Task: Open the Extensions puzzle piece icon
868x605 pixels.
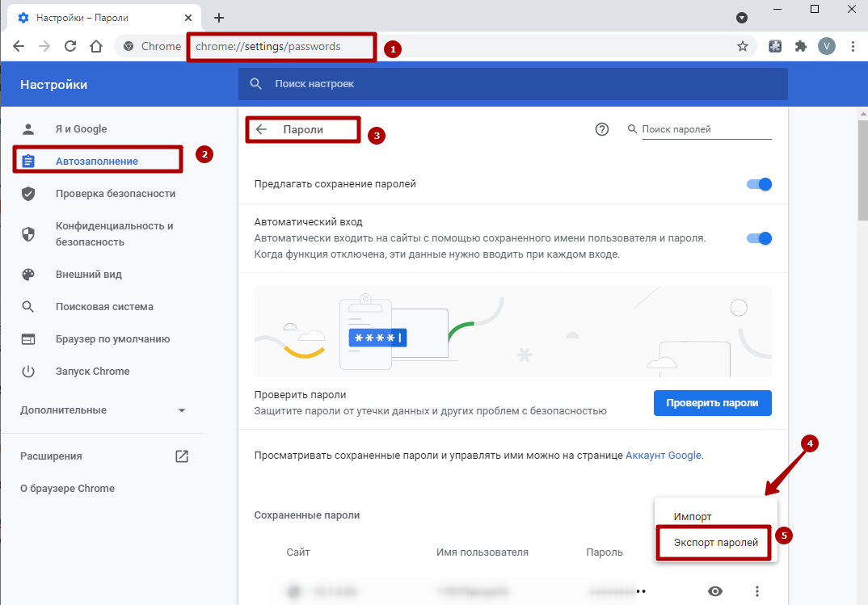Action: tap(800, 46)
